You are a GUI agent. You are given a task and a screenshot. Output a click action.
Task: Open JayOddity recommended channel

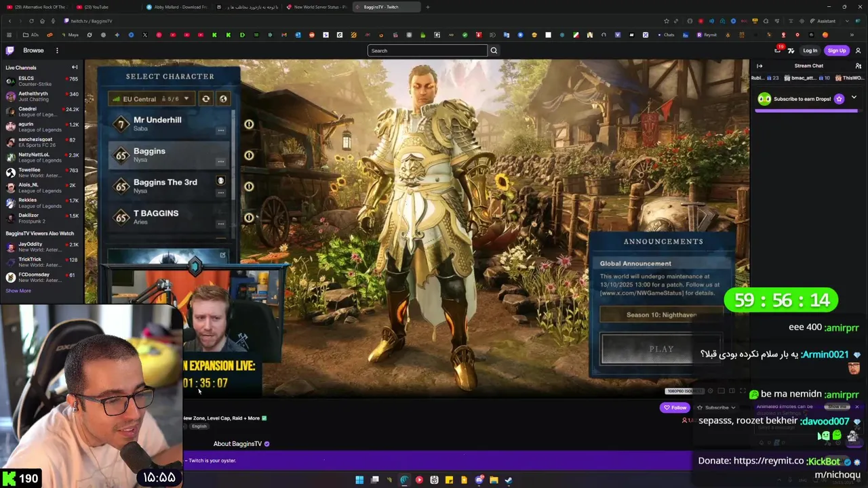point(41,247)
